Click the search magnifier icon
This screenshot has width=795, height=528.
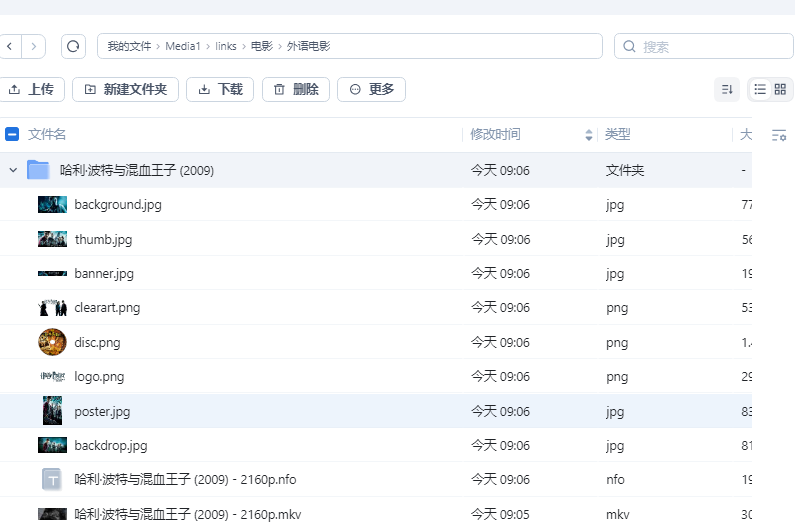click(629, 47)
